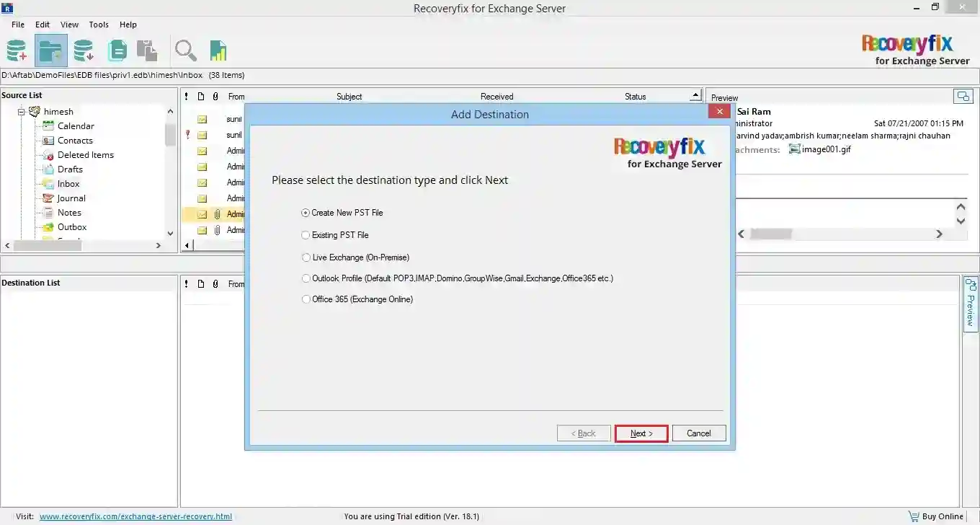Click the Deleted Items icon in Source List
Viewport: 980px width, 525px height.
48,155
